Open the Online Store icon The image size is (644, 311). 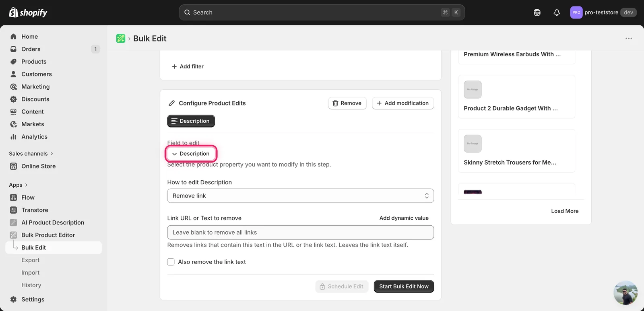(x=13, y=166)
